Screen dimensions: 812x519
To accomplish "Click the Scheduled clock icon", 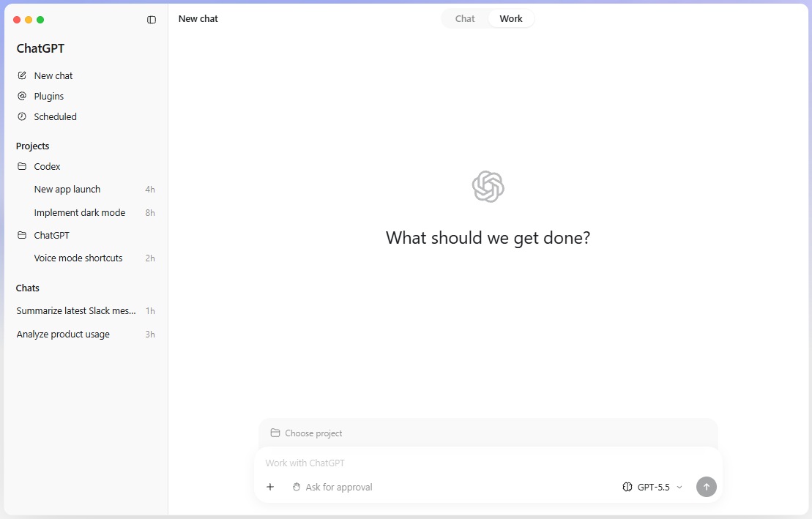I will point(22,116).
